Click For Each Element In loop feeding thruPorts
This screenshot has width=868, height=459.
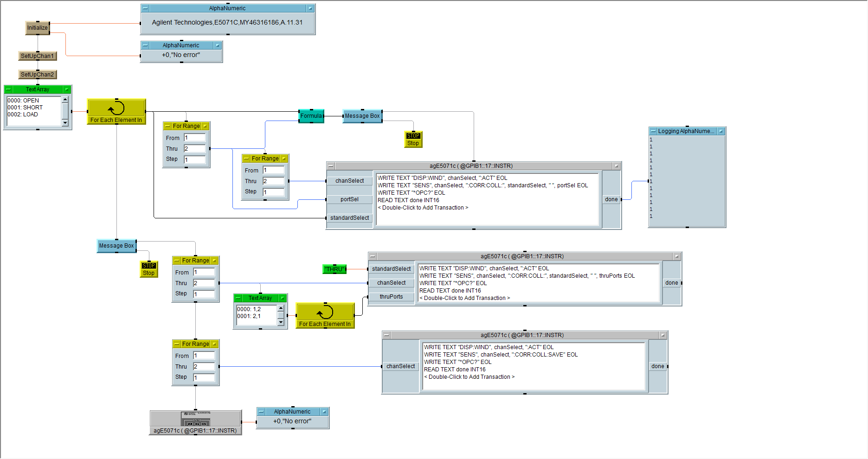point(325,315)
